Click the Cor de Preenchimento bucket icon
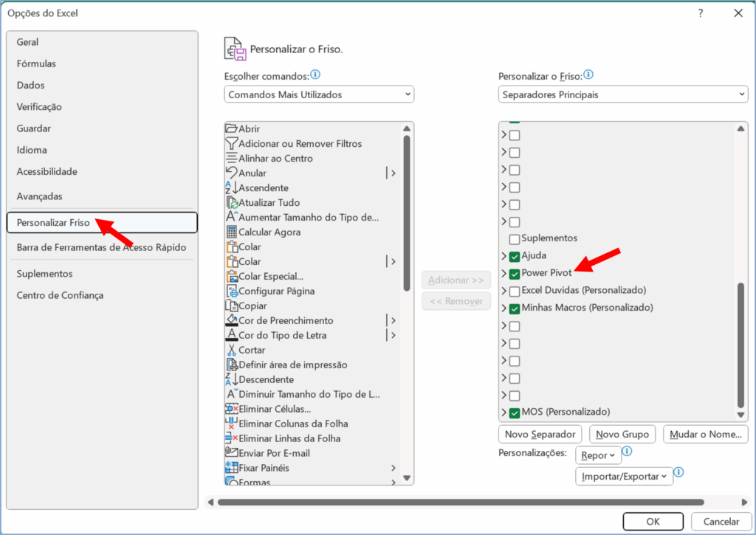The width and height of the screenshot is (756, 535). coord(232,320)
